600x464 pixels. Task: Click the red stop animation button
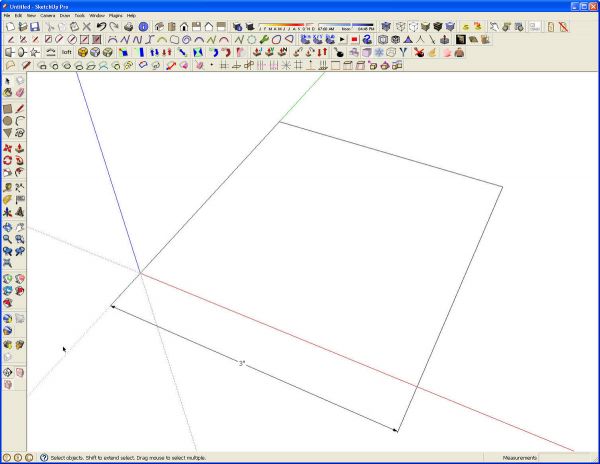354,39
